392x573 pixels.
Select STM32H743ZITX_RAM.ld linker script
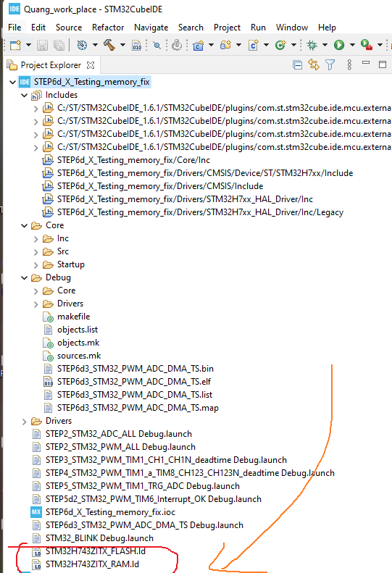click(x=92, y=564)
